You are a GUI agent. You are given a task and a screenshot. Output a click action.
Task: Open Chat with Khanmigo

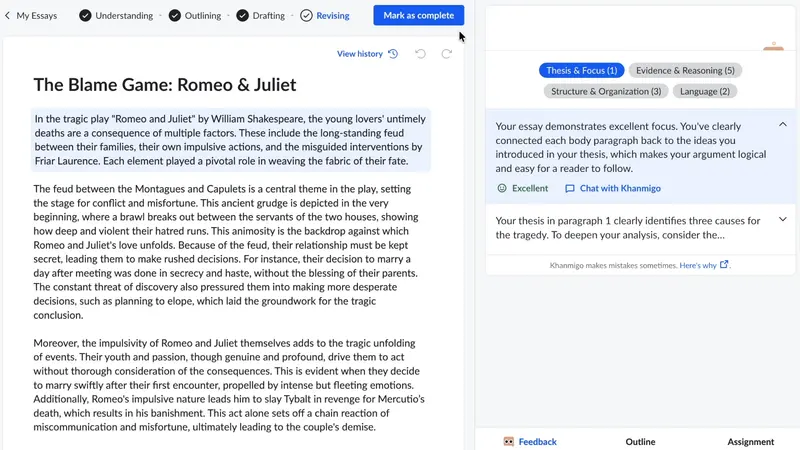click(612, 188)
